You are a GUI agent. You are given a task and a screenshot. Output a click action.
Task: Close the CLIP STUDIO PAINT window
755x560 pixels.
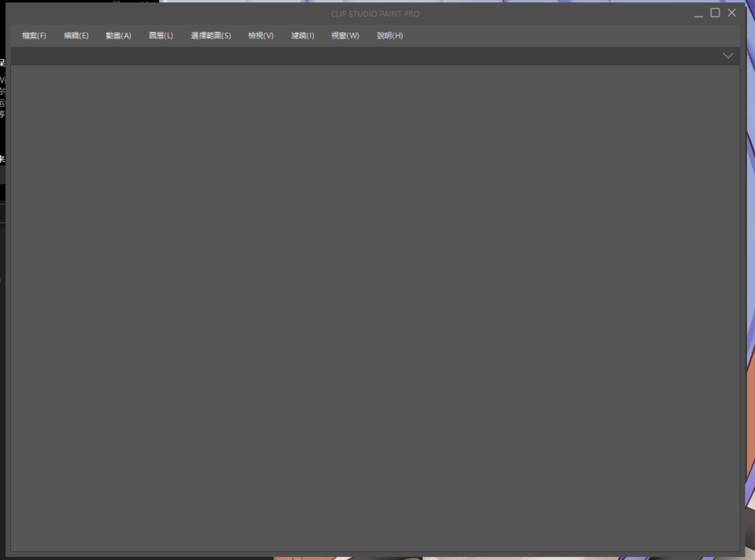[x=732, y=13]
